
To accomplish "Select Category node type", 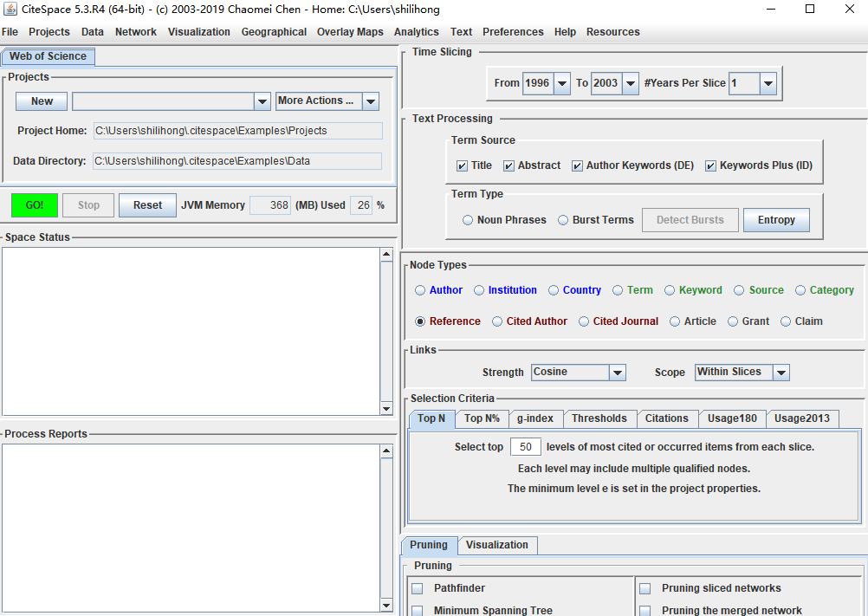I will [800, 290].
